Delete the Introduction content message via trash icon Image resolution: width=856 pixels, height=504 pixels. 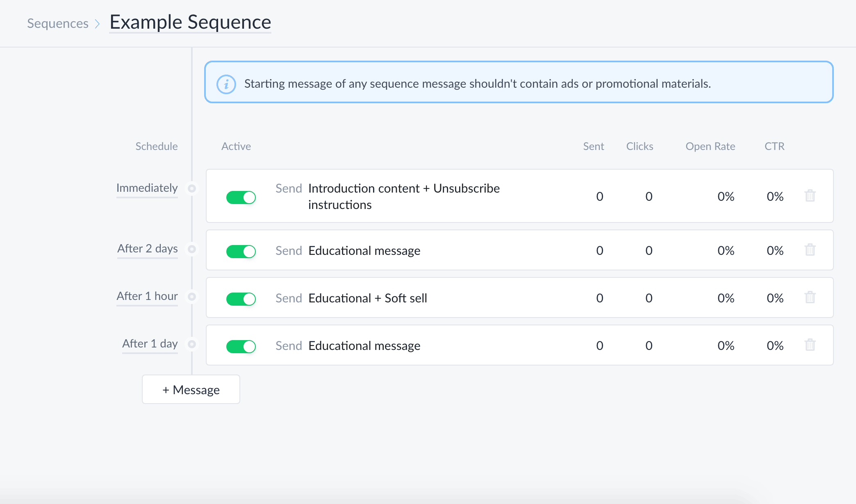(810, 196)
